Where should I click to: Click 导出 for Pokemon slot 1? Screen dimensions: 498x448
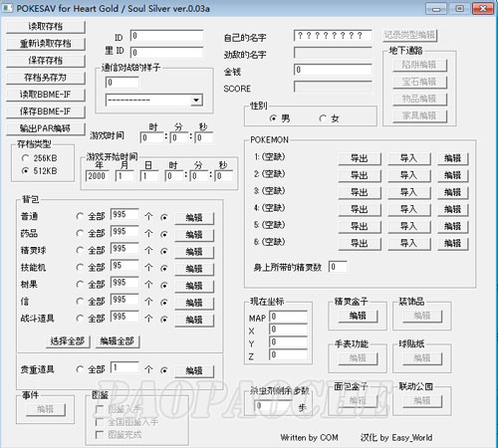pos(360,158)
